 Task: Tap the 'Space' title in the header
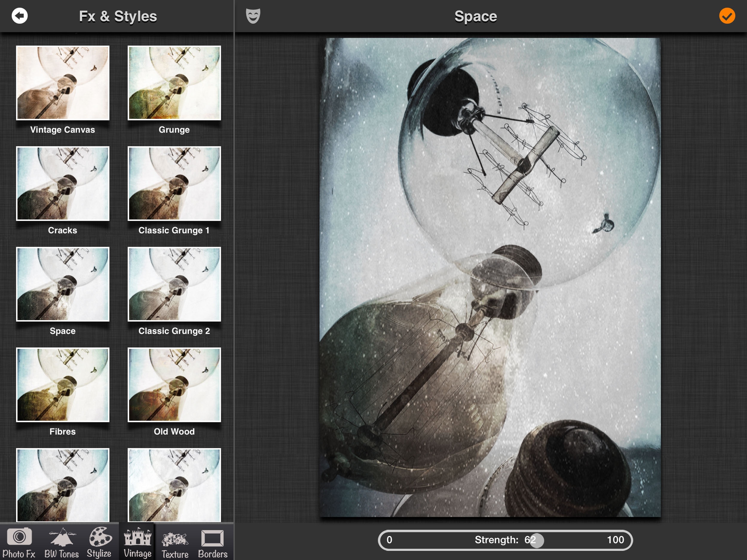pos(475,16)
